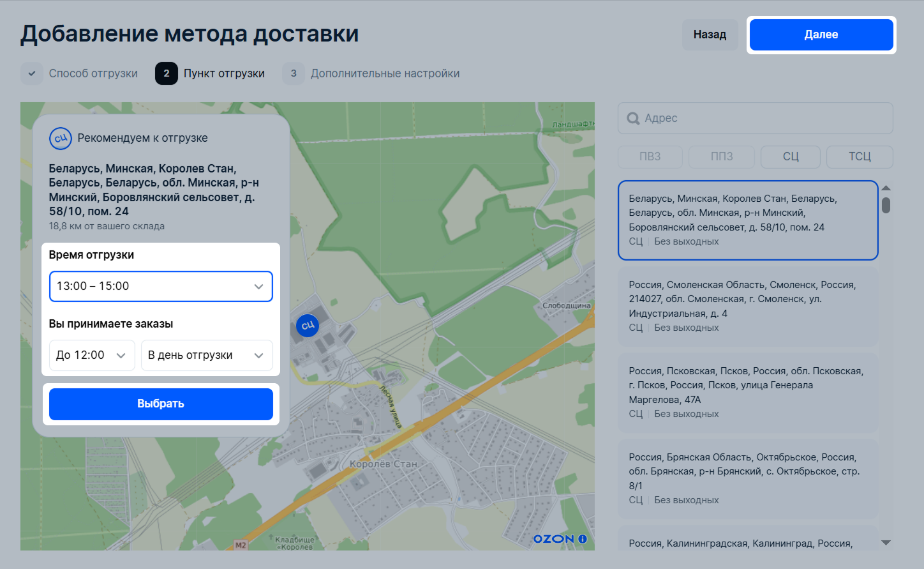Open the В день отгрузки dropdown
This screenshot has height=569, width=924.
[206, 356]
